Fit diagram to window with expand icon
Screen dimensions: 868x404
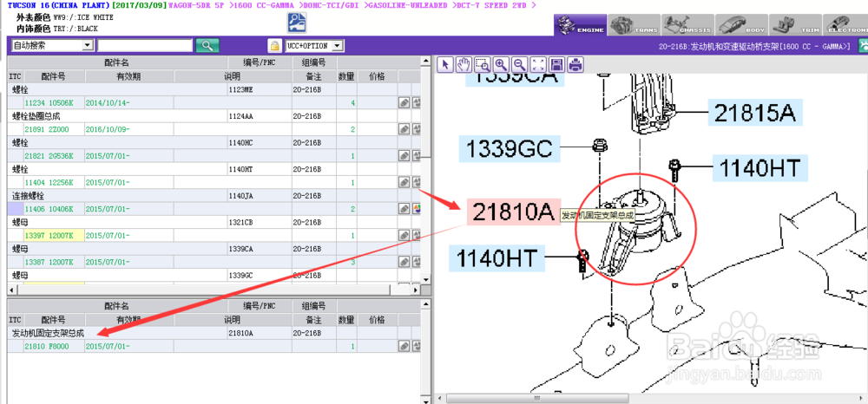(539, 65)
